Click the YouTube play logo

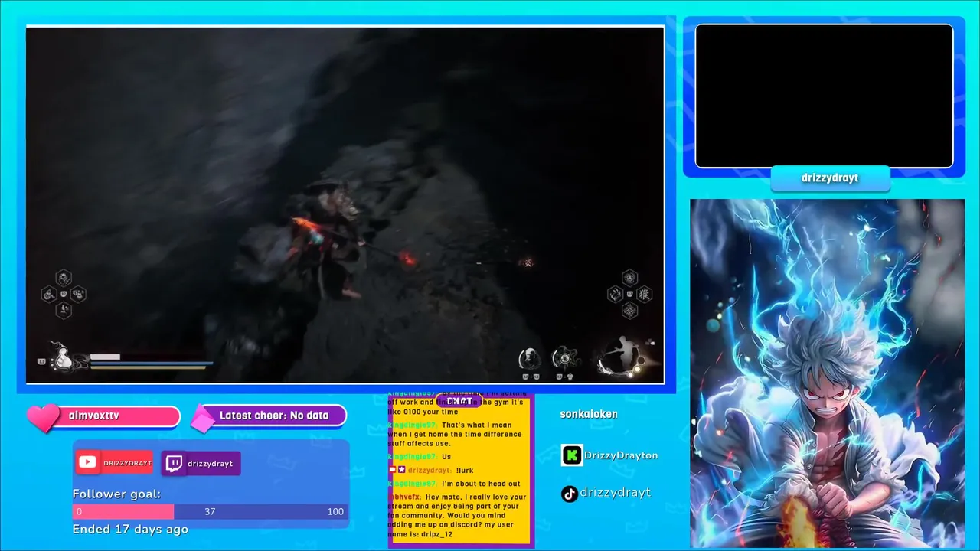pyautogui.click(x=88, y=462)
